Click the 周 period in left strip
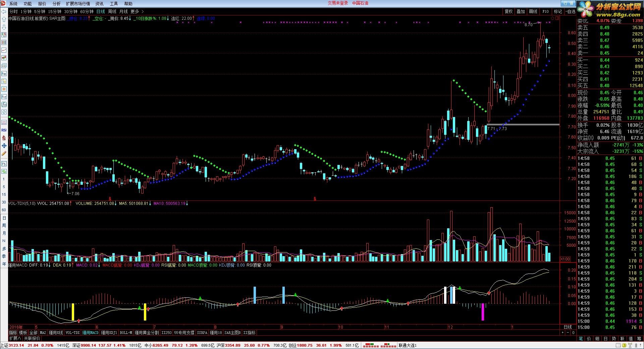The width and height of the screenshot is (644, 349). [4, 225]
